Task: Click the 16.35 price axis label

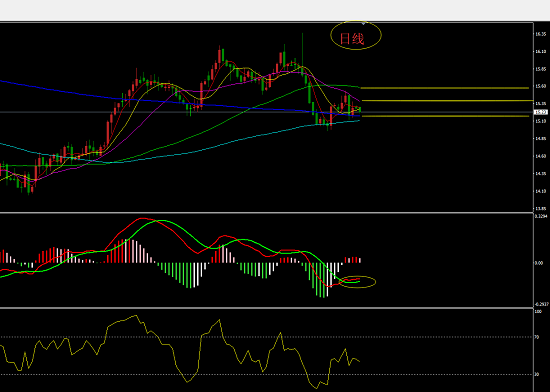Action: [541, 34]
